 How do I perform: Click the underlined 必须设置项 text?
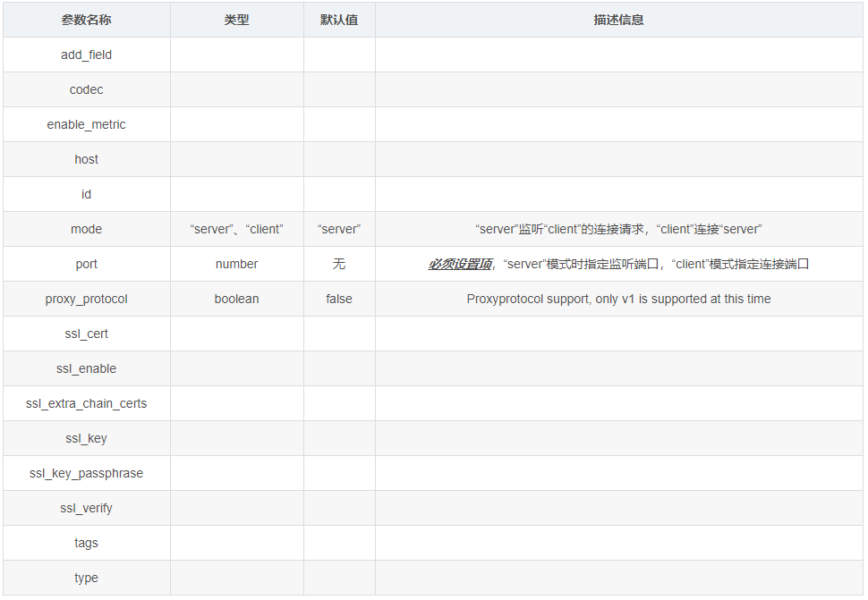[x=459, y=265]
